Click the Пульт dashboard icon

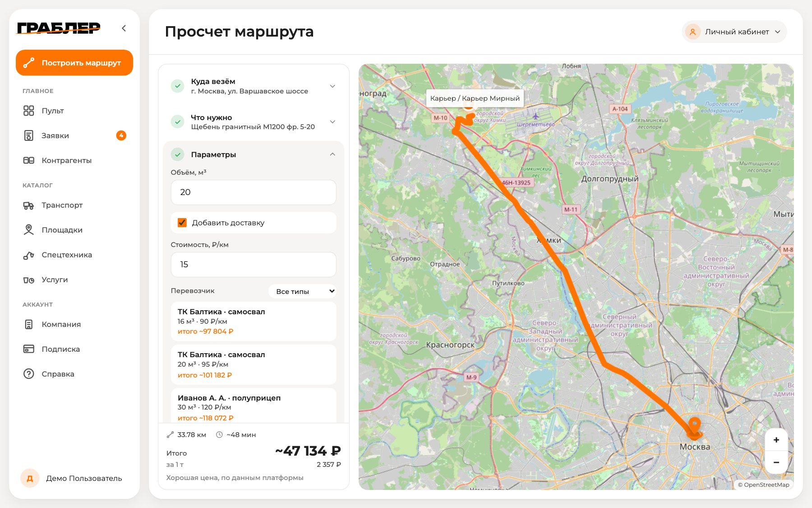tap(29, 111)
